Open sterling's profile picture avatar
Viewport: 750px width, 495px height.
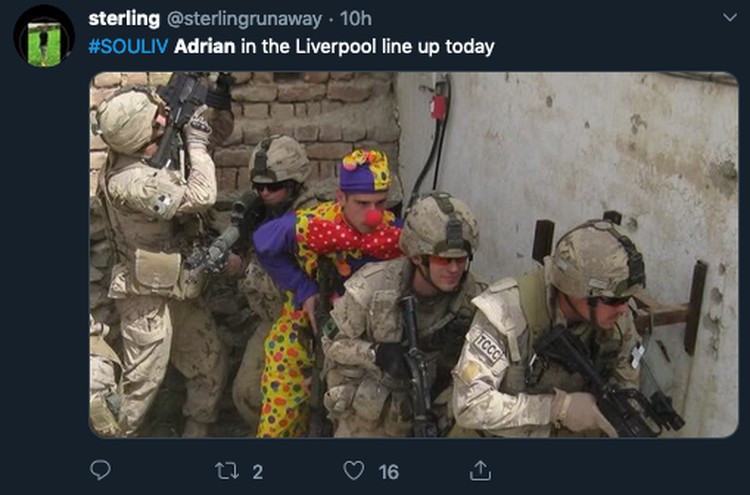[x=44, y=36]
